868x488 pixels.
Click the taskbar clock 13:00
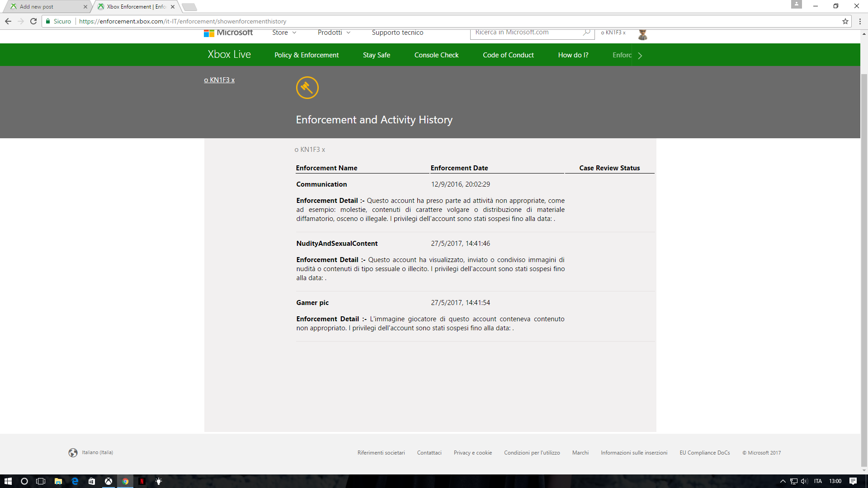tap(835, 481)
